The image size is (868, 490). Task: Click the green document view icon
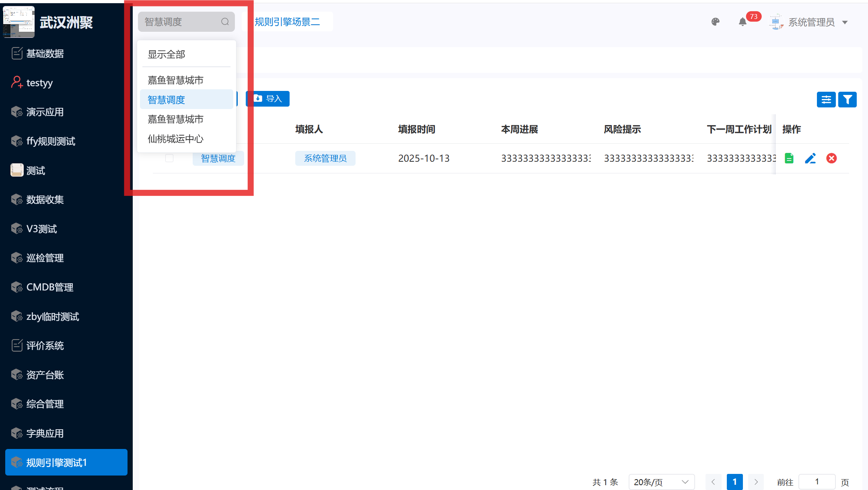coord(789,158)
